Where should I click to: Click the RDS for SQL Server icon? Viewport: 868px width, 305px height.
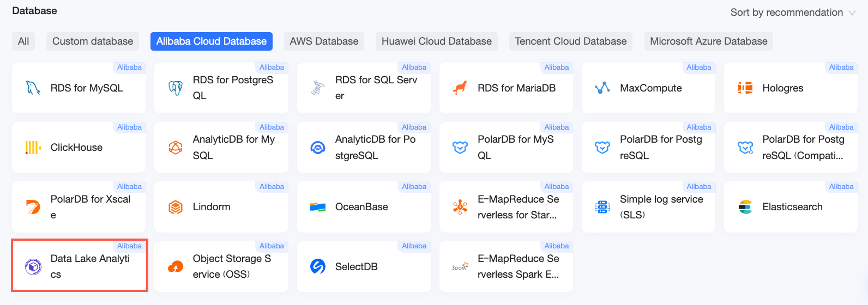point(318,88)
